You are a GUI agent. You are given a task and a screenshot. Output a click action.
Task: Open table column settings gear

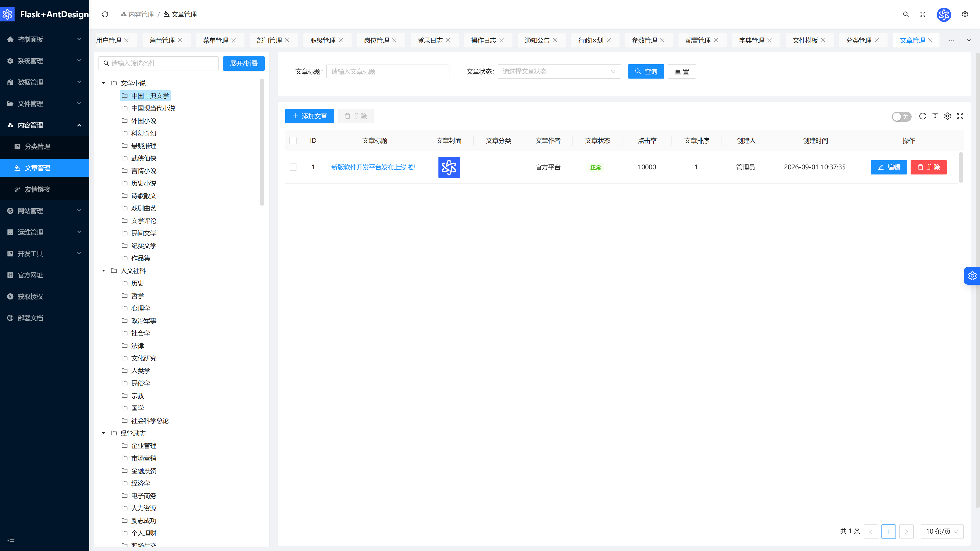coord(947,116)
